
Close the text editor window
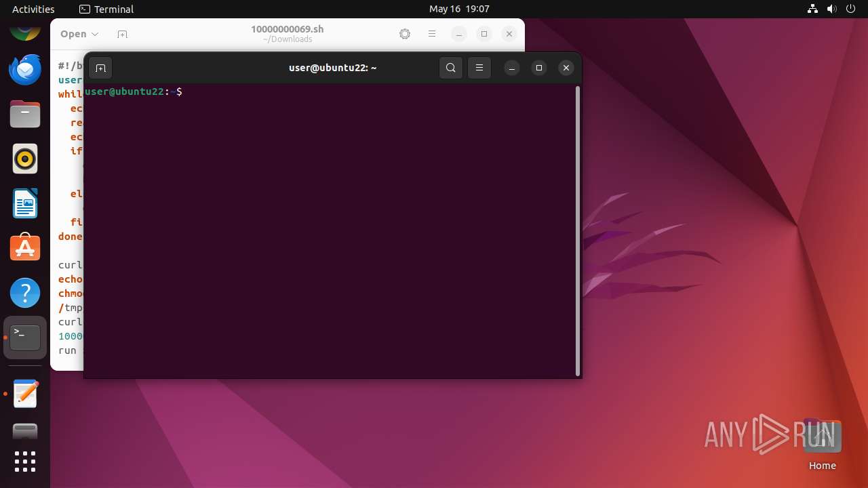click(x=509, y=34)
